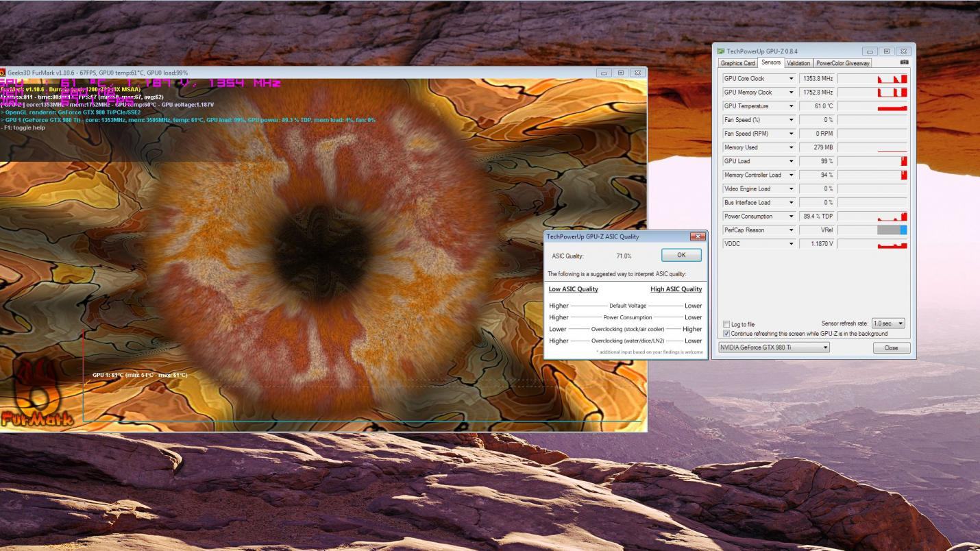
Task: Click the OpenGL renderer line in FurMark
Action: pyautogui.click(x=71, y=112)
